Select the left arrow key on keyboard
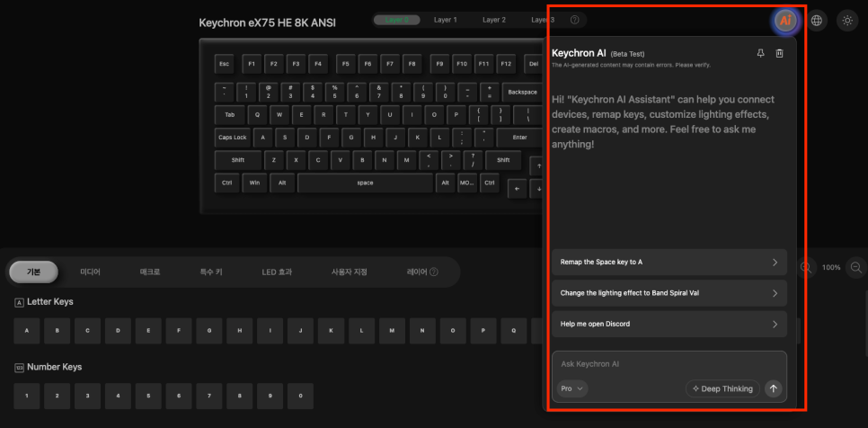868x428 pixels. click(517, 188)
